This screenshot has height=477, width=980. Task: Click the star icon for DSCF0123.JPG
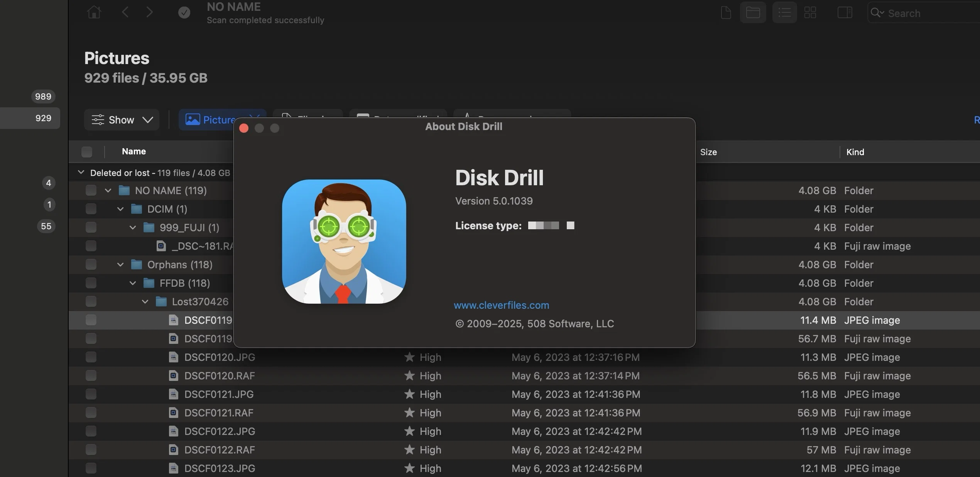click(409, 468)
